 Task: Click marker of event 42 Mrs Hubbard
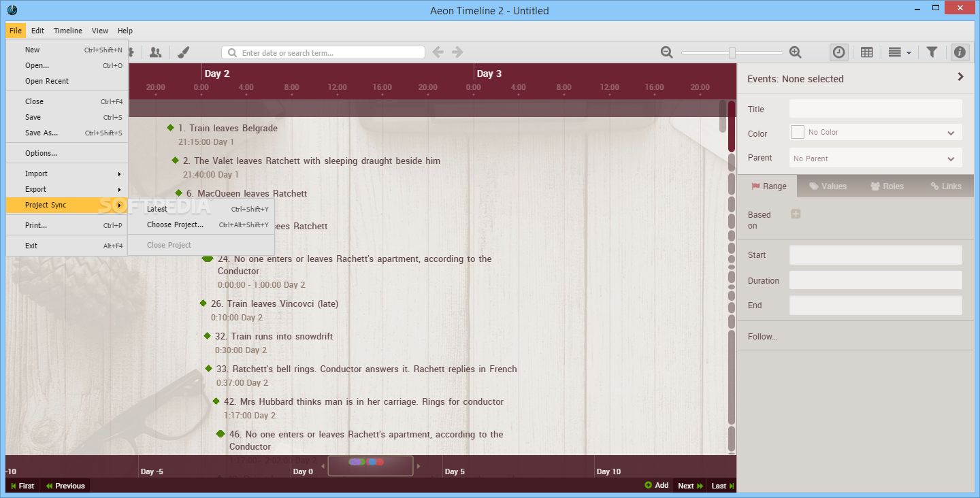[216, 401]
